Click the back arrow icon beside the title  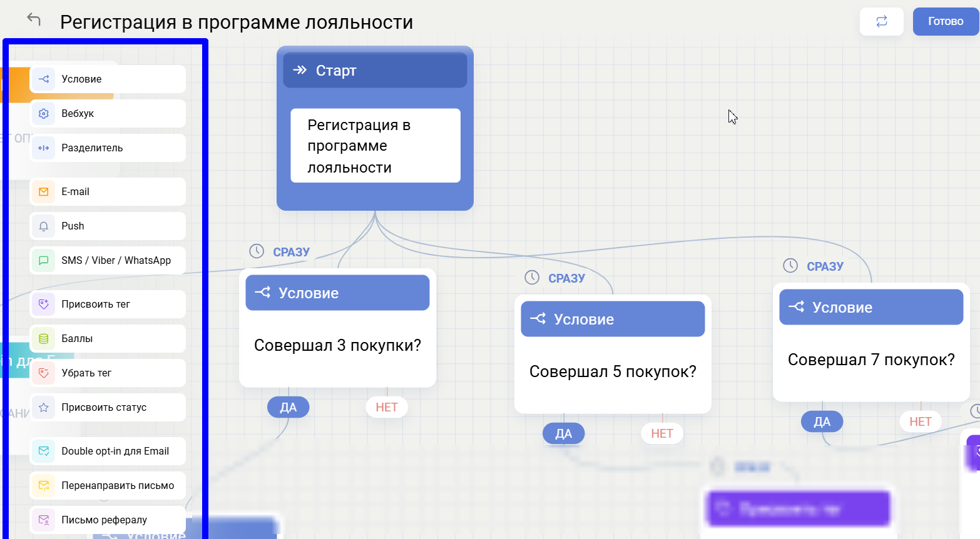click(34, 20)
